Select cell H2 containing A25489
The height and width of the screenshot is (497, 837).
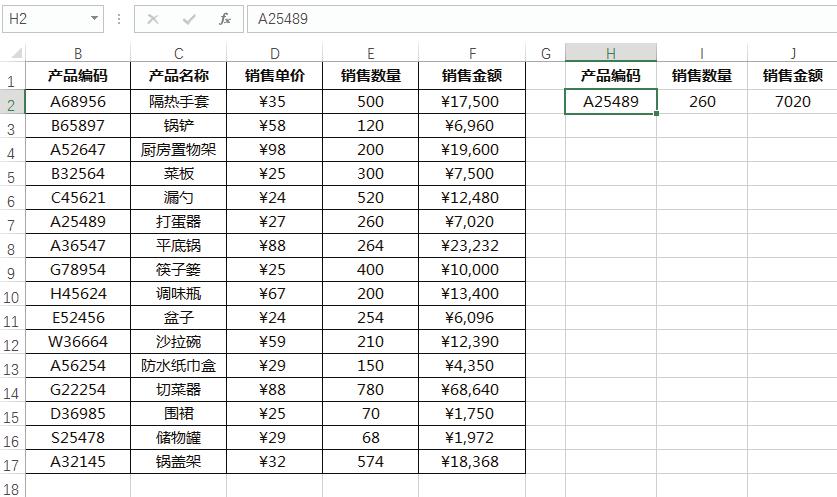pyautogui.click(x=611, y=101)
